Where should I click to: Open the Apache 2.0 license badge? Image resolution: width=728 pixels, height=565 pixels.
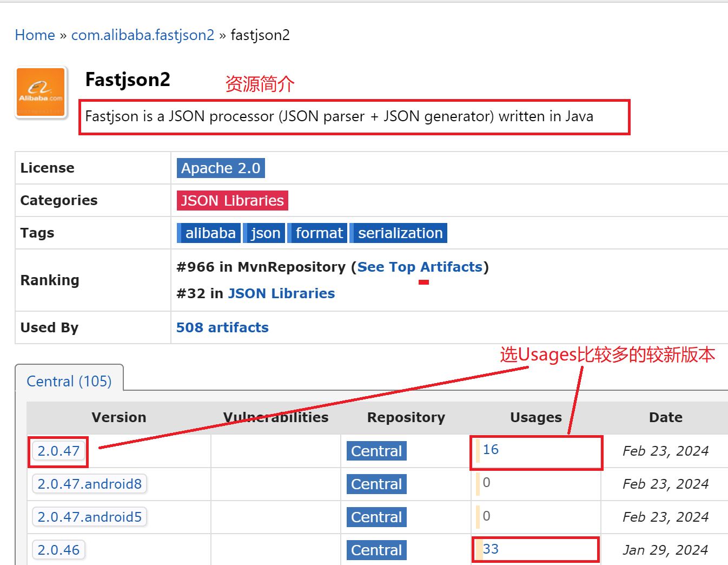click(221, 168)
